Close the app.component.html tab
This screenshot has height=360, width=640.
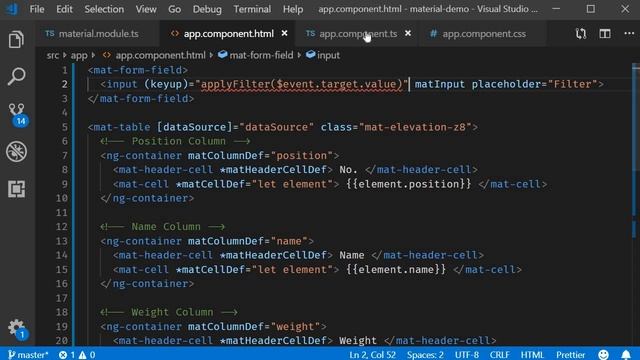coord(284,33)
